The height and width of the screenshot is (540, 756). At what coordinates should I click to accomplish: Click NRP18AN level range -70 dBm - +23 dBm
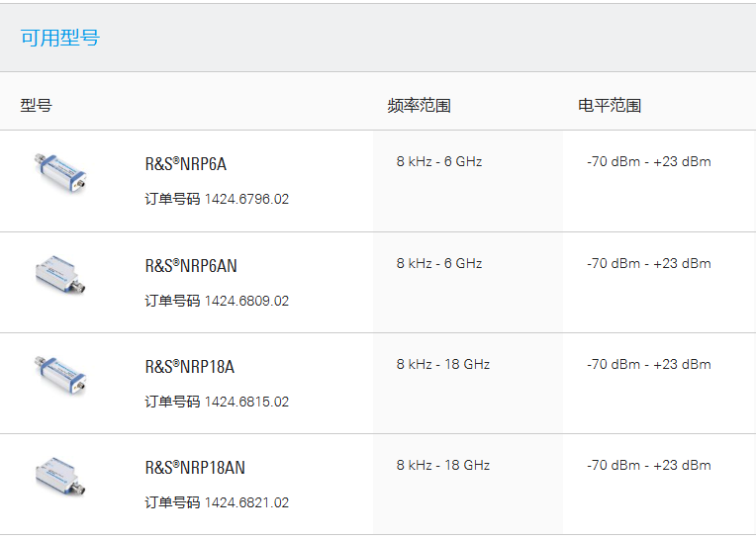coord(649,466)
